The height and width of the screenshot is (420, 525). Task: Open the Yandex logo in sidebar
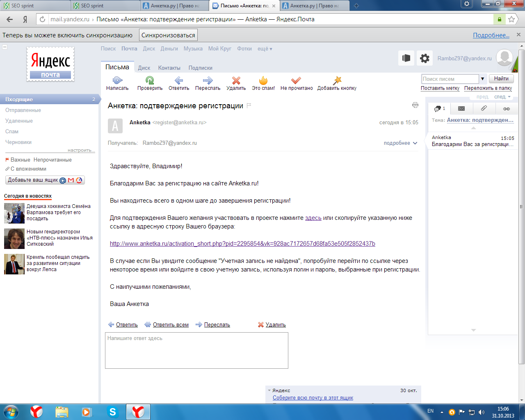click(x=50, y=64)
